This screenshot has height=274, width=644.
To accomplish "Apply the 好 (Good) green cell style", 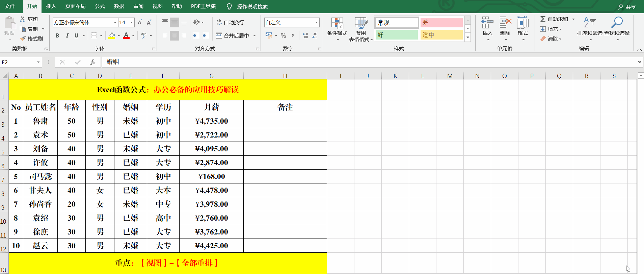I will [x=397, y=35].
